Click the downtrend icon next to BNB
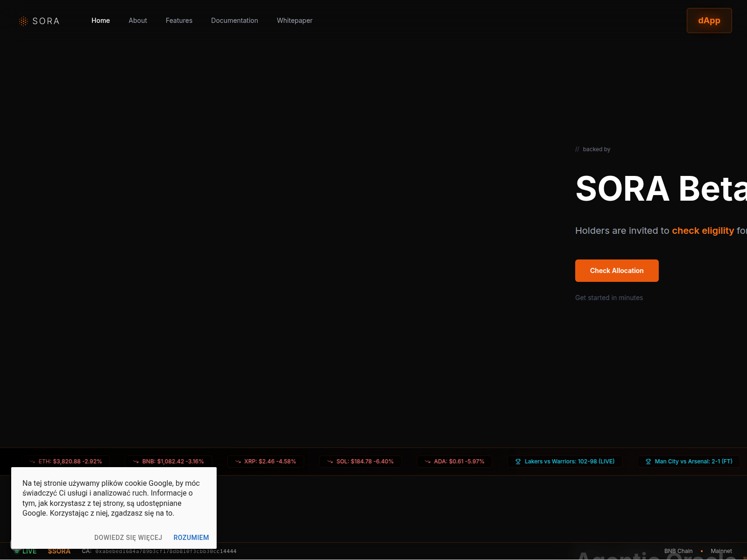Image resolution: width=747 pixels, height=560 pixels. (x=136, y=462)
